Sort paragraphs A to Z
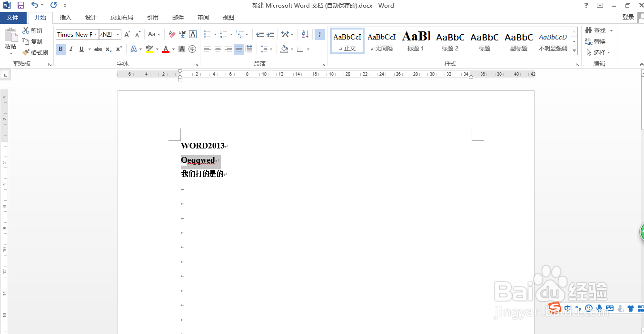 coord(305,34)
